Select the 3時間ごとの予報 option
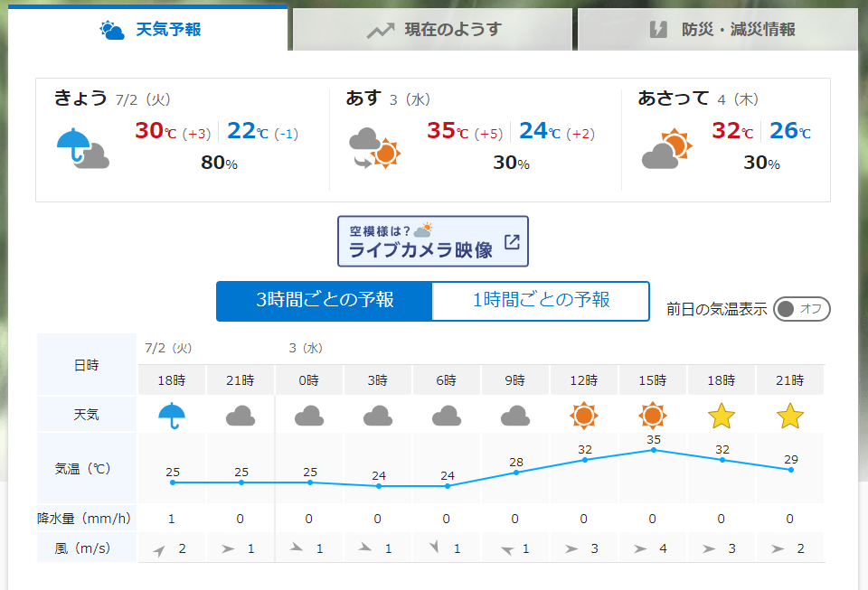The image size is (868, 590). (325, 301)
